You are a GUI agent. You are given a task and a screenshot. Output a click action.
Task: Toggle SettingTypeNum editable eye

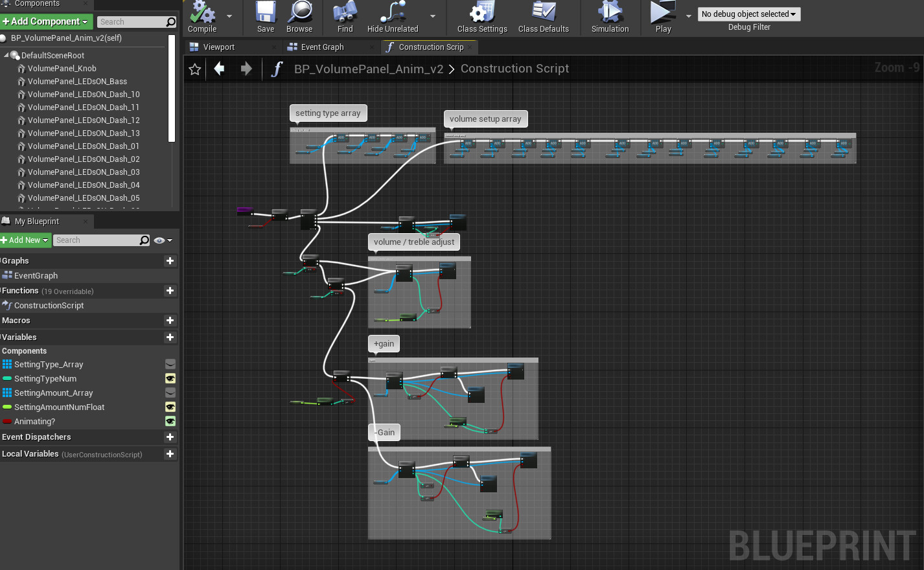tap(170, 378)
